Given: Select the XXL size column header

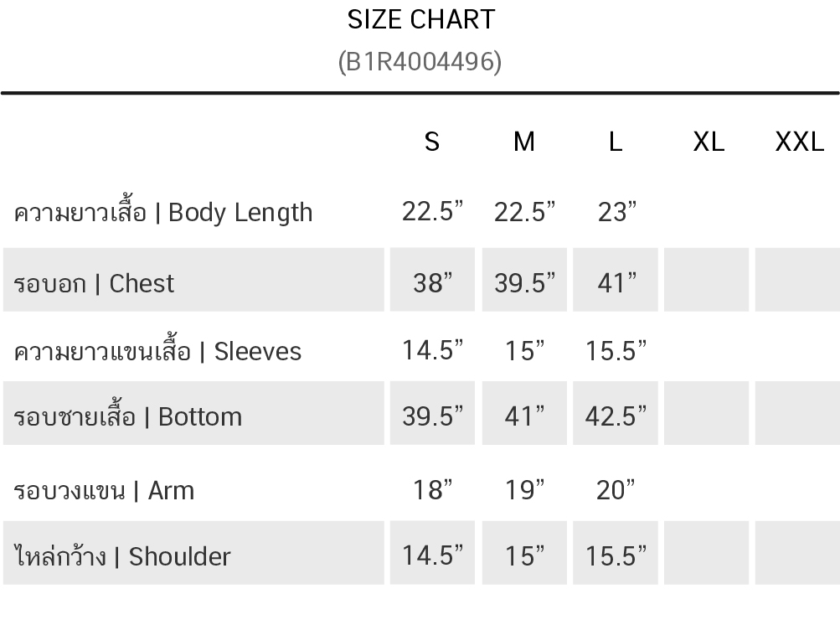Looking at the screenshot, I should [799, 142].
